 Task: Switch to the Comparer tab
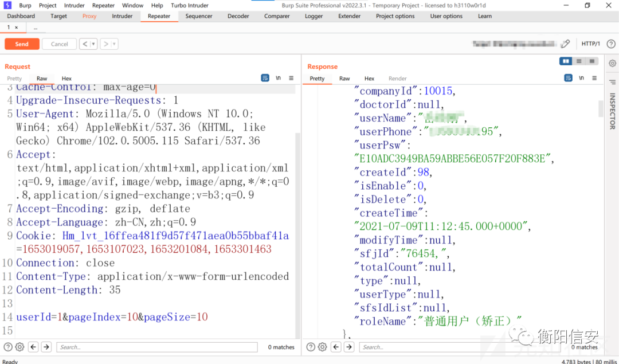coord(277,16)
